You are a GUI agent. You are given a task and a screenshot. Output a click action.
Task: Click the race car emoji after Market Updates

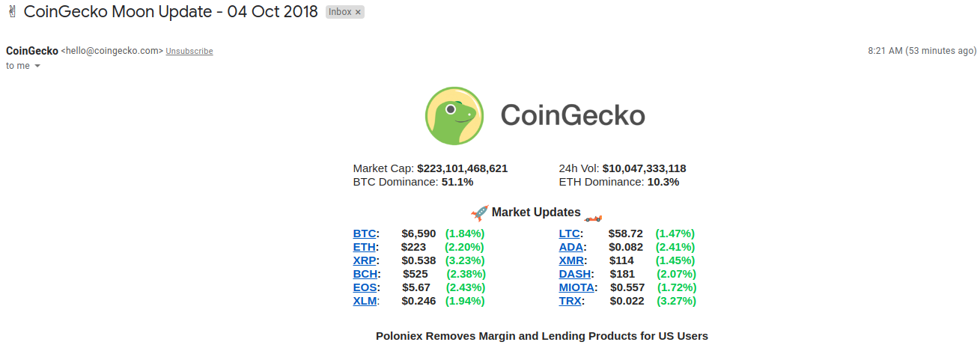pos(593,218)
